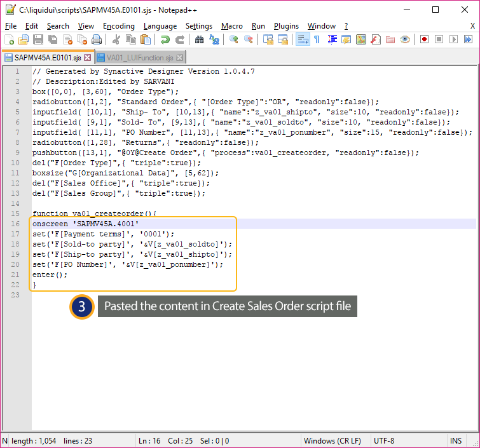Image resolution: width=480 pixels, height=448 pixels.
Task: Click the Windows (CR LF) status bar entry
Action: click(x=332, y=441)
